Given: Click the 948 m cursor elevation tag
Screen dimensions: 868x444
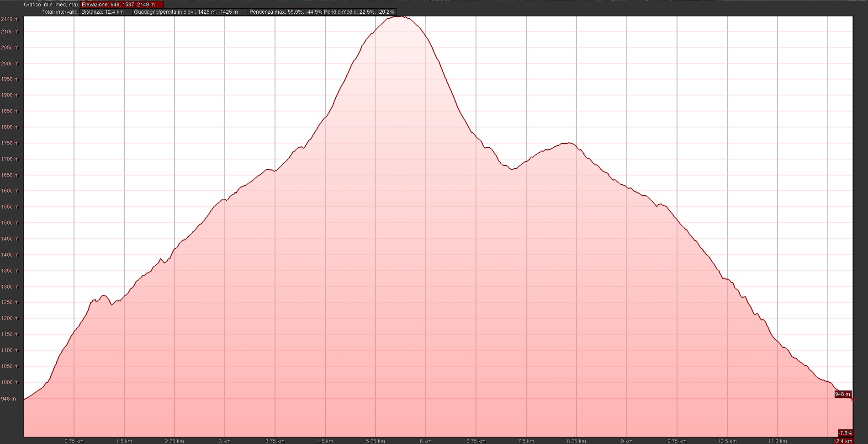Looking at the screenshot, I should [843, 394].
